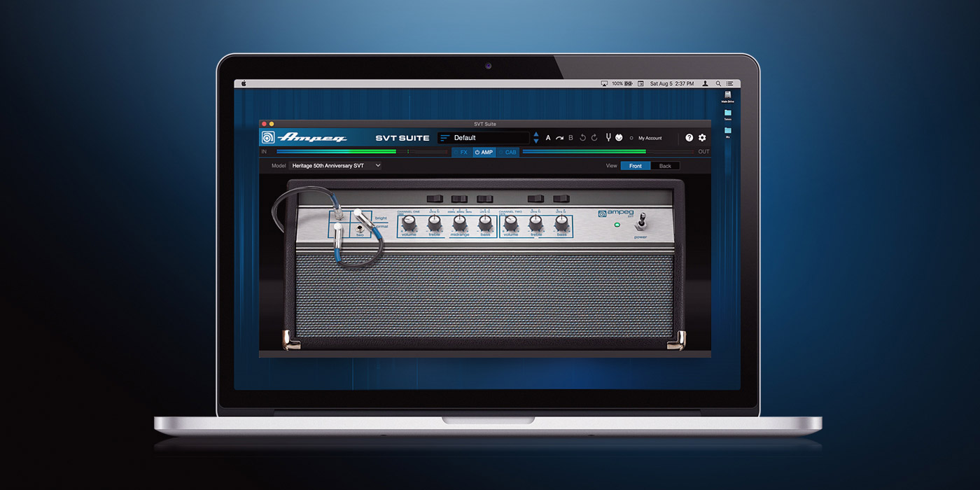Click the undo arrow icon
The width and height of the screenshot is (980, 490).
click(x=582, y=138)
